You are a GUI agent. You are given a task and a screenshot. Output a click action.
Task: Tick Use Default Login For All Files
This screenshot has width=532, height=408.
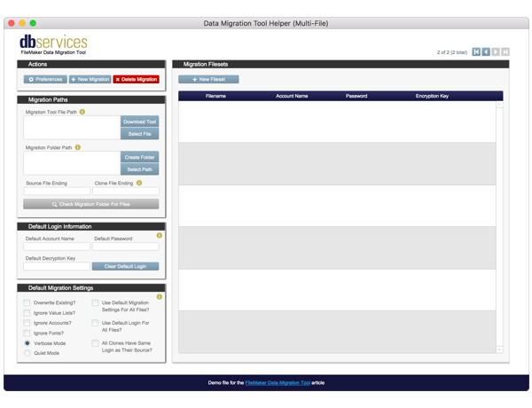[x=95, y=323]
